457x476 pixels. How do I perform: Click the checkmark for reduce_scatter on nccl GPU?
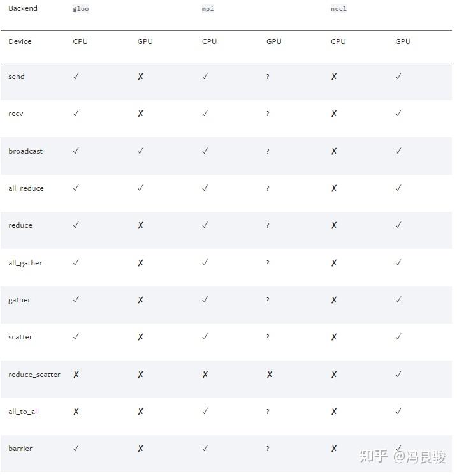pyautogui.click(x=398, y=375)
